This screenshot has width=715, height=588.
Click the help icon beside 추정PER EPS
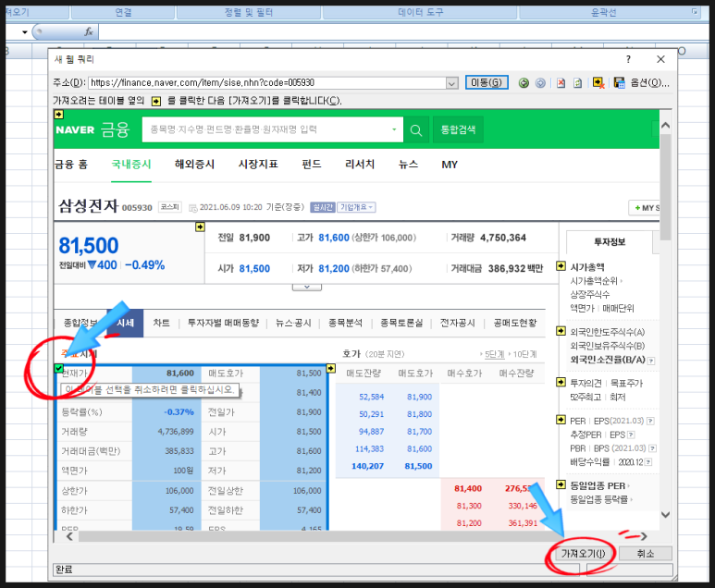(x=631, y=435)
